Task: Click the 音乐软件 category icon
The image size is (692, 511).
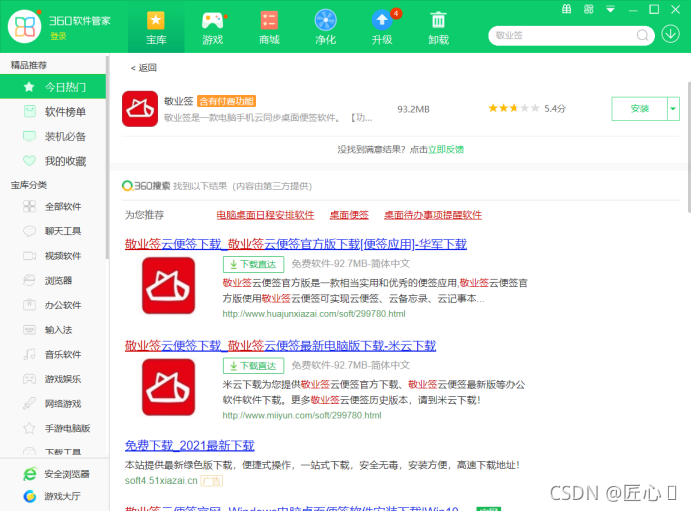Action: pyautogui.click(x=29, y=354)
